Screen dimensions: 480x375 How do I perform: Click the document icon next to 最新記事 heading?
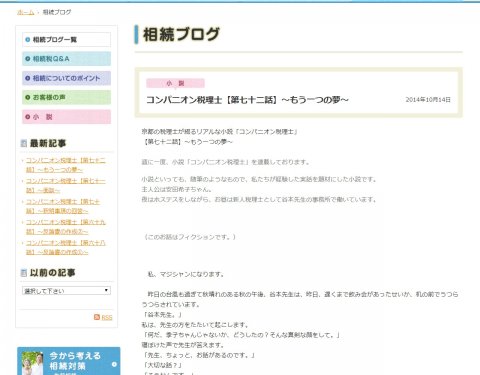coord(24,143)
